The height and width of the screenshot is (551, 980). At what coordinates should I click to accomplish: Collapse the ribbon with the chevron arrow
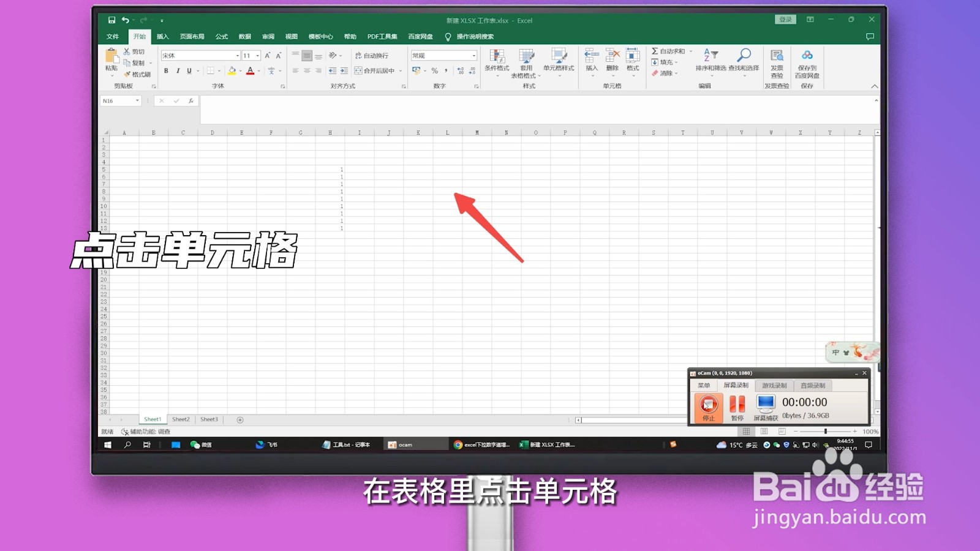point(875,86)
